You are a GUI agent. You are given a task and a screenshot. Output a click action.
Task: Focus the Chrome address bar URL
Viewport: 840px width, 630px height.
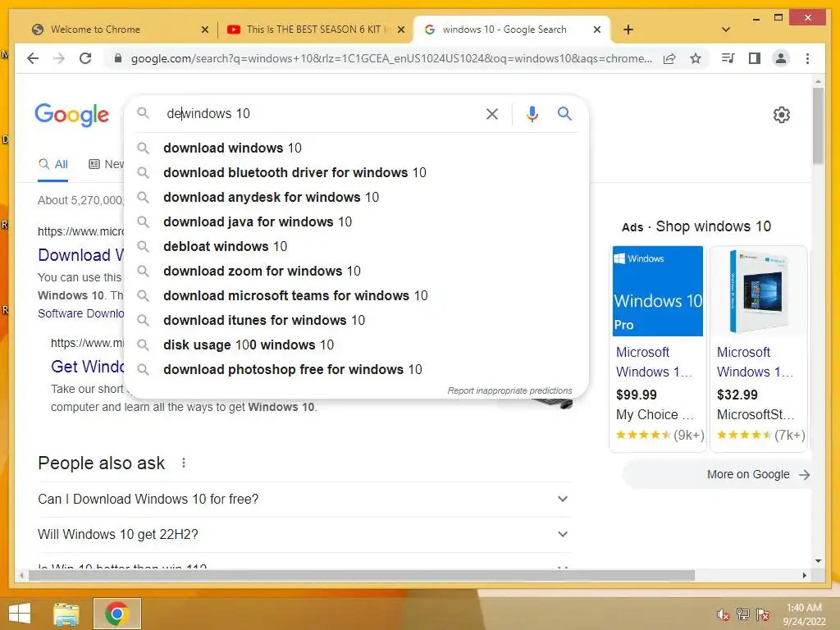[391, 58]
